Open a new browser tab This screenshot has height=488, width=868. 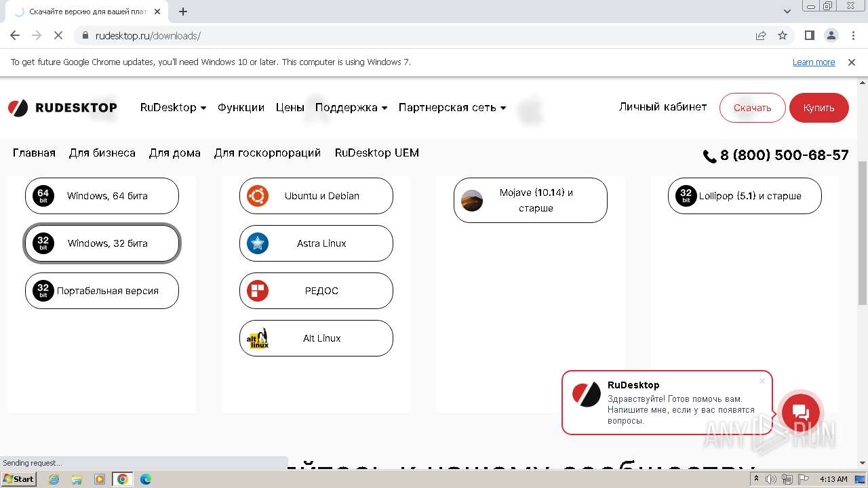click(x=183, y=12)
